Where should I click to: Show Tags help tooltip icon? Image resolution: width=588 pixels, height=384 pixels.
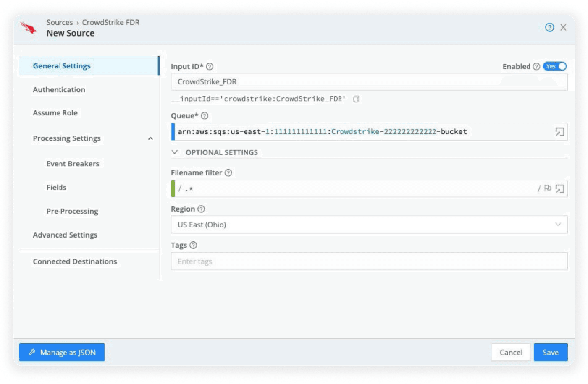pyautogui.click(x=193, y=245)
